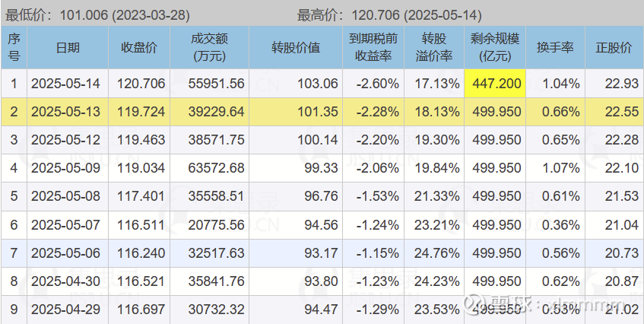644x324 pixels.
Task: Select the 2025-05-13 highlighted row date
Action: [x=67, y=112]
